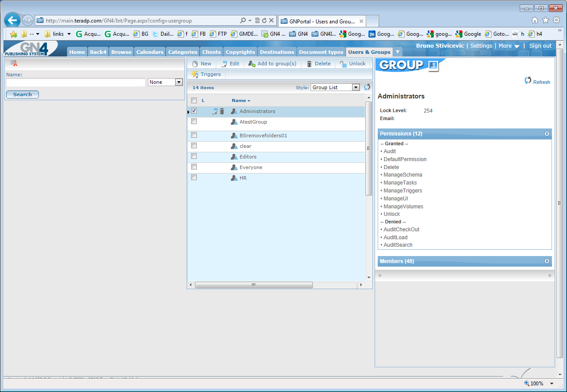Viewport: 567px width, 392px height.
Task: Click the list refresh icon beside Style
Action: point(367,87)
